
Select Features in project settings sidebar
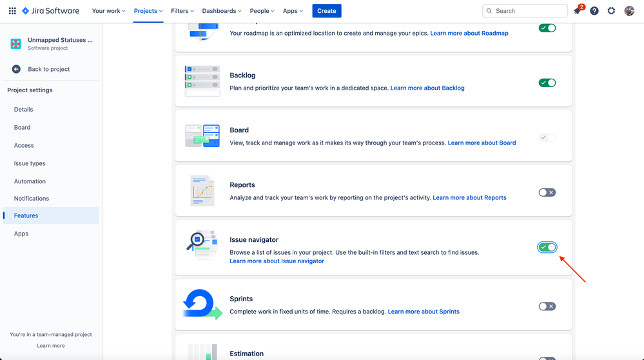[x=51, y=215]
